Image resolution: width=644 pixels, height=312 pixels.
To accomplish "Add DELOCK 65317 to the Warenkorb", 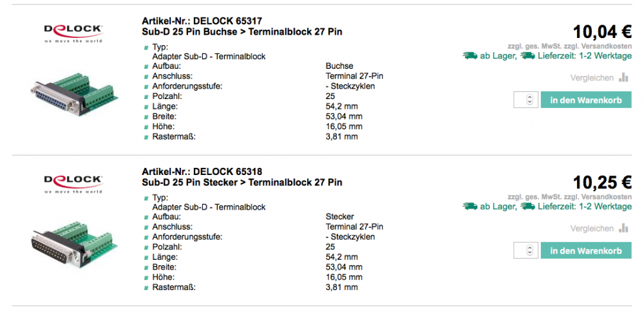I will coord(585,100).
